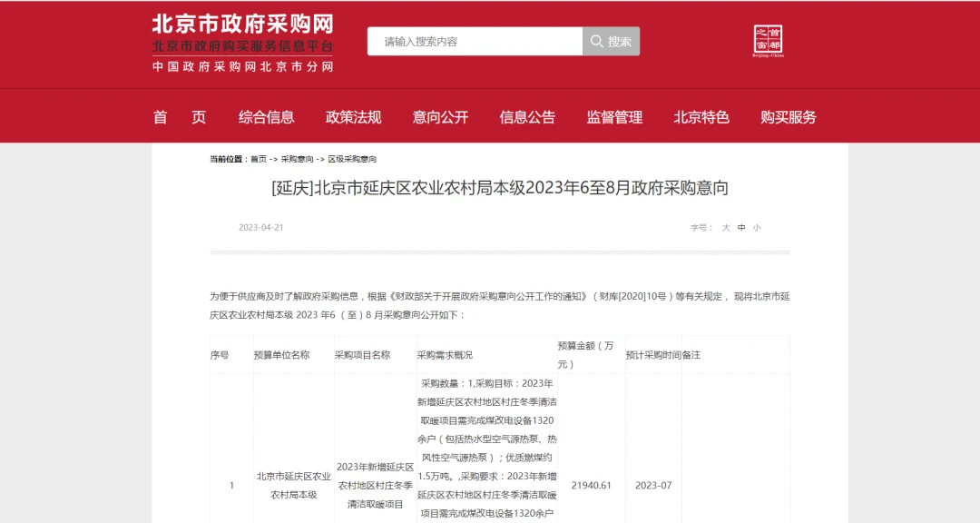Screen dimensions: 980x523
Task: Click the 中国政府采购网北京市分网 subtitle text
Action: tap(242, 66)
